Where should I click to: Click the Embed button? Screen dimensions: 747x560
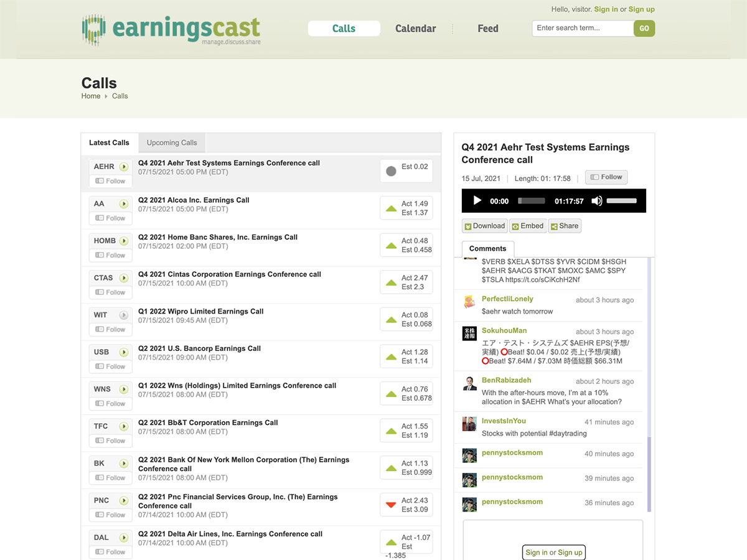pos(528,226)
